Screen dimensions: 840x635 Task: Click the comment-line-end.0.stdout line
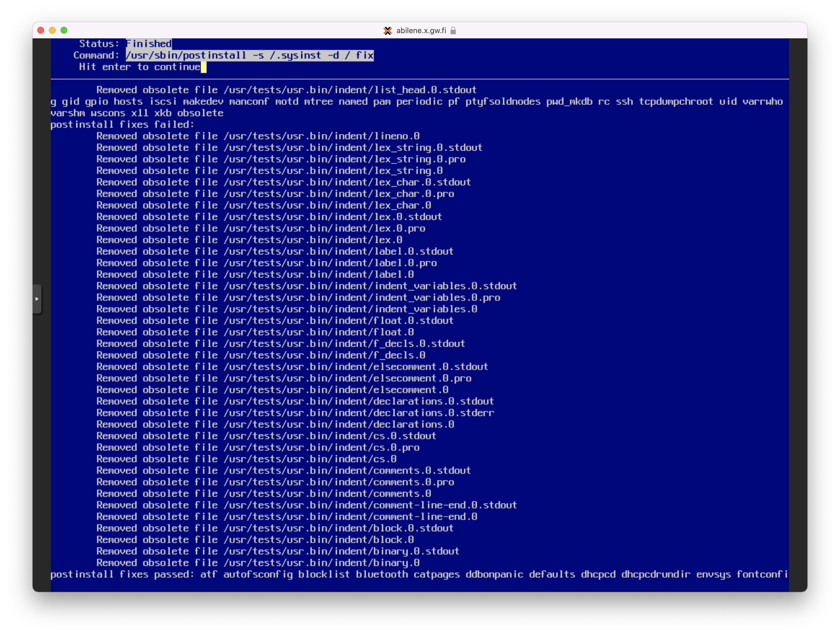[x=307, y=505]
